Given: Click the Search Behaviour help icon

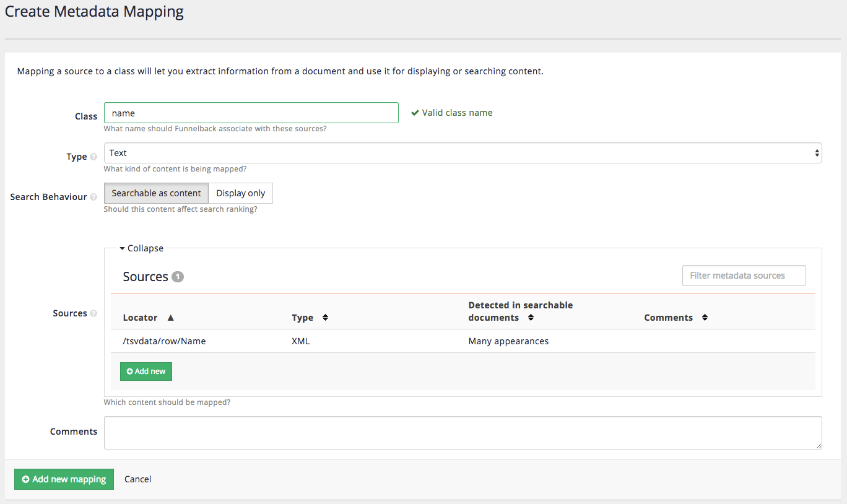Looking at the screenshot, I should pyautogui.click(x=93, y=197).
